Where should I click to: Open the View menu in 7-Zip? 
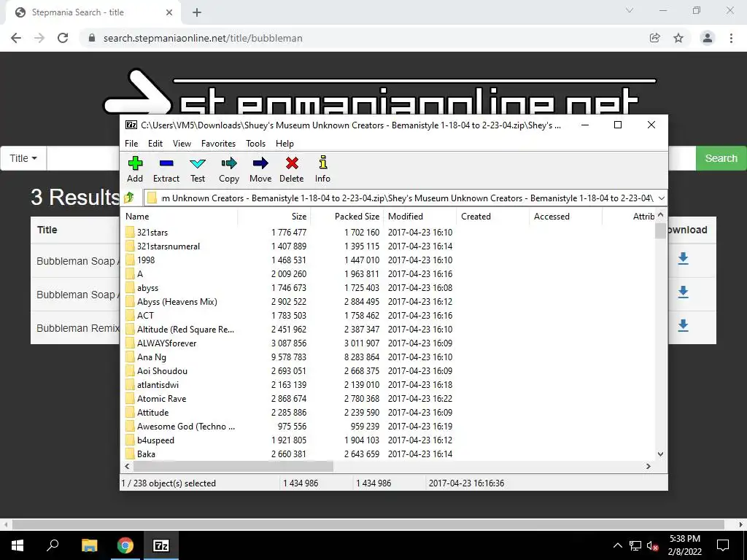coord(182,144)
